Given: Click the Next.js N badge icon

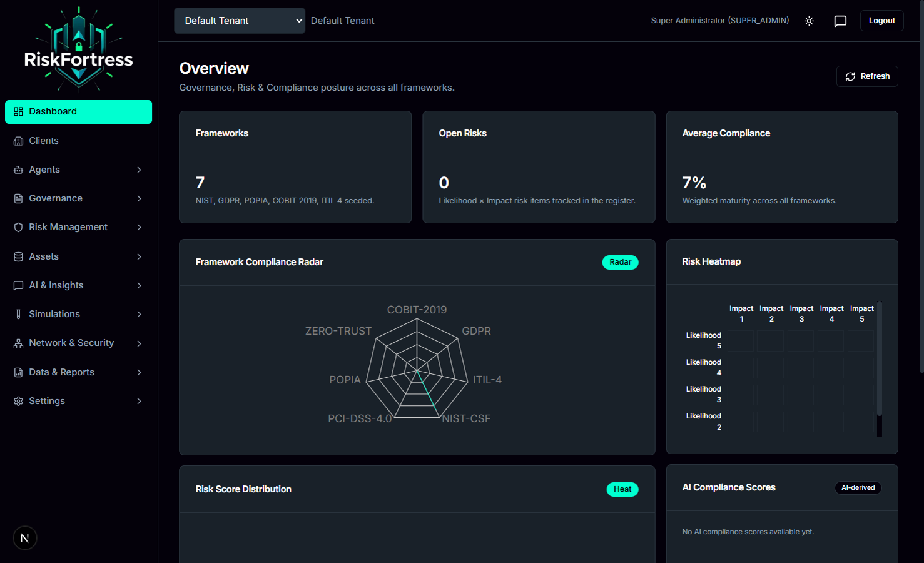Looking at the screenshot, I should tap(25, 538).
